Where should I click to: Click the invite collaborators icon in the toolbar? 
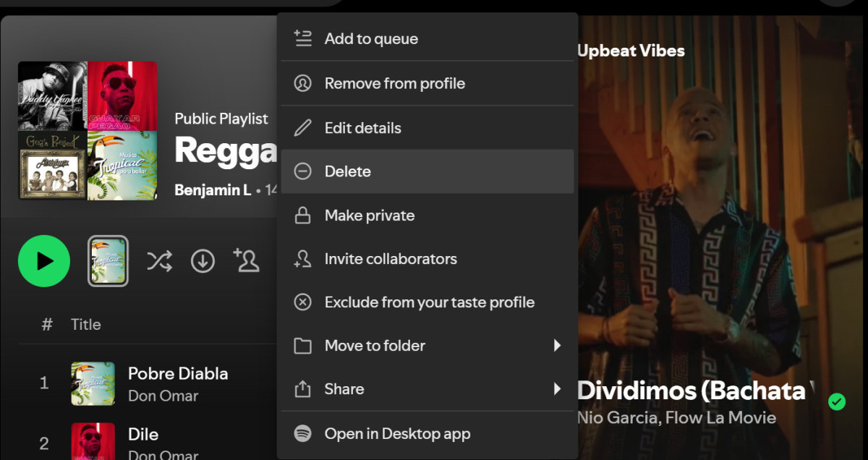pyautogui.click(x=247, y=261)
